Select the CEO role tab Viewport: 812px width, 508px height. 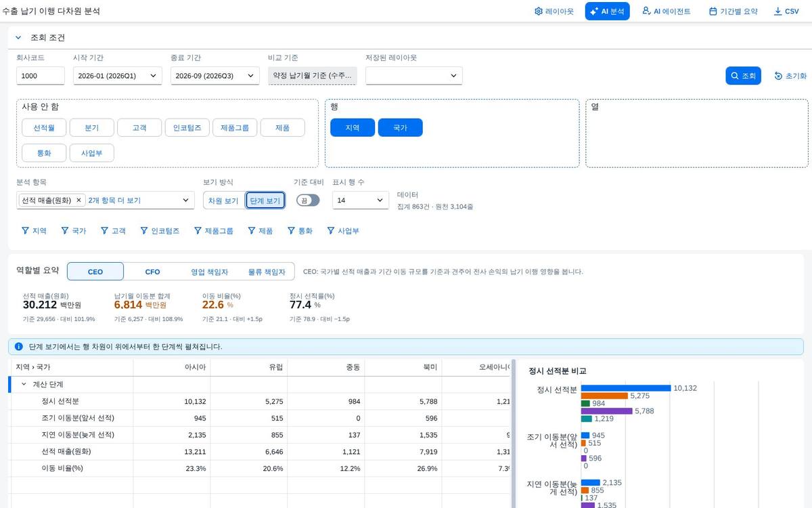pos(95,272)
